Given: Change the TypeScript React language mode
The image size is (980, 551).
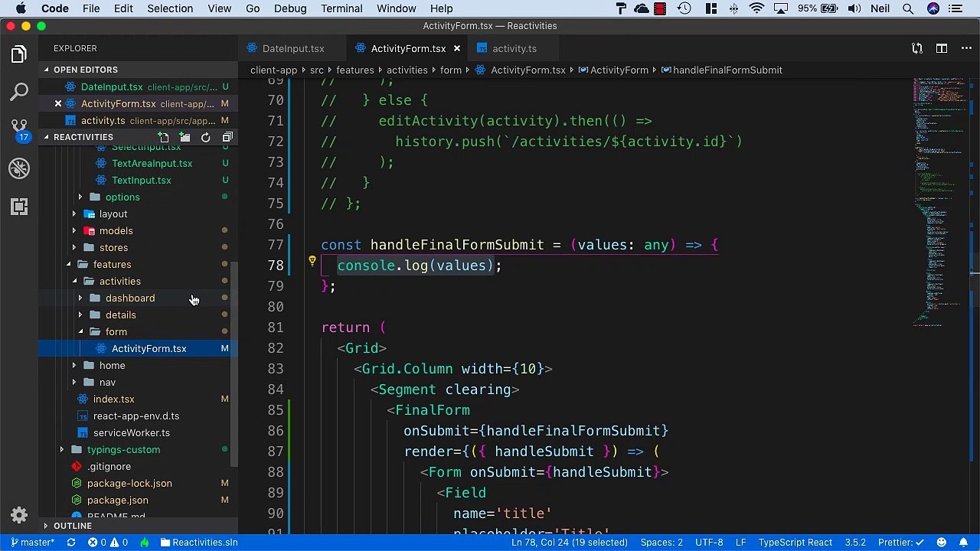Looking at the screenshot, I should pyautogui.click(x=795, y=543).
